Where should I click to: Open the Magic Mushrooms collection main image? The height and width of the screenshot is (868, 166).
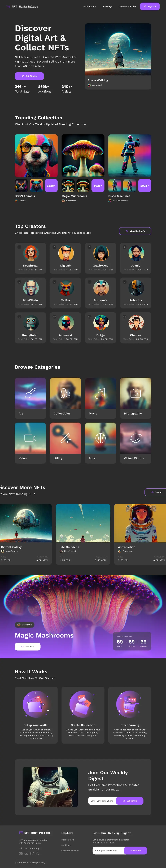click(83, 156)
